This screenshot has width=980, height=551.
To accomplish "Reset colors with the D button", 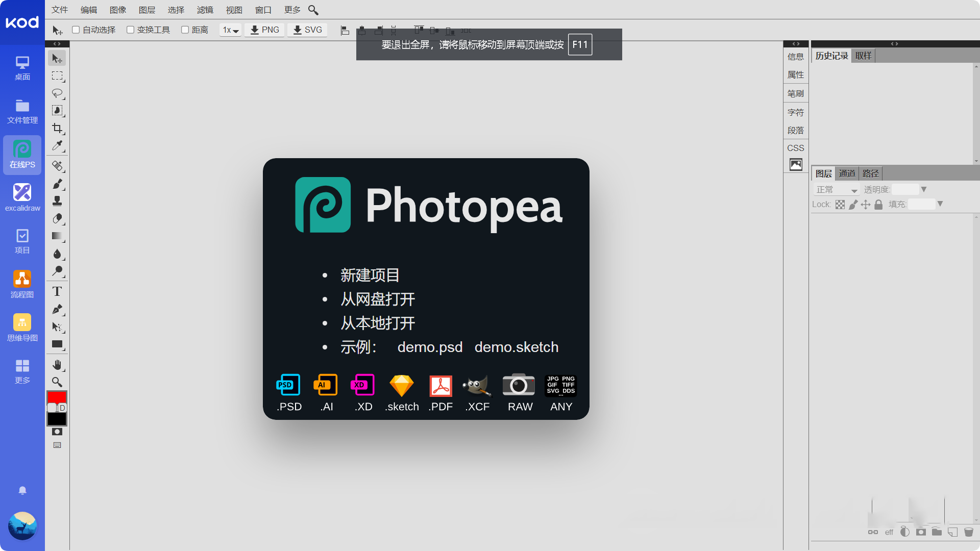I will click(x=62, y=408).
